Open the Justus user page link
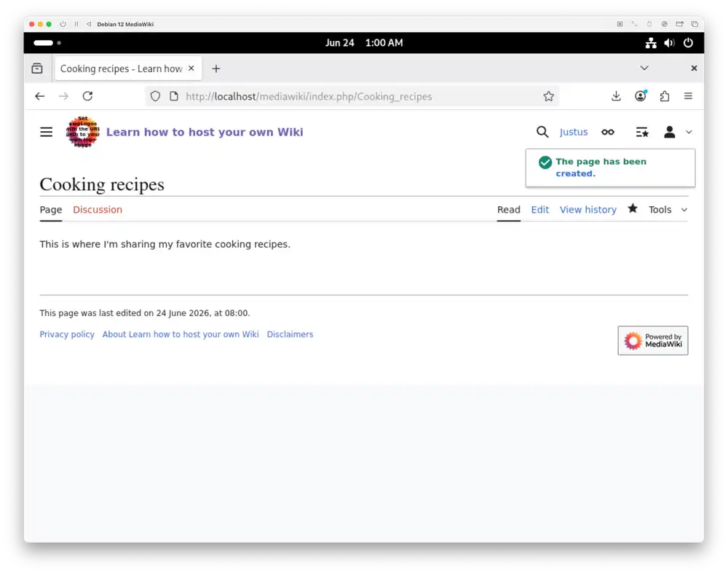This screenshot has width=728, height=574. pos(574,132)
